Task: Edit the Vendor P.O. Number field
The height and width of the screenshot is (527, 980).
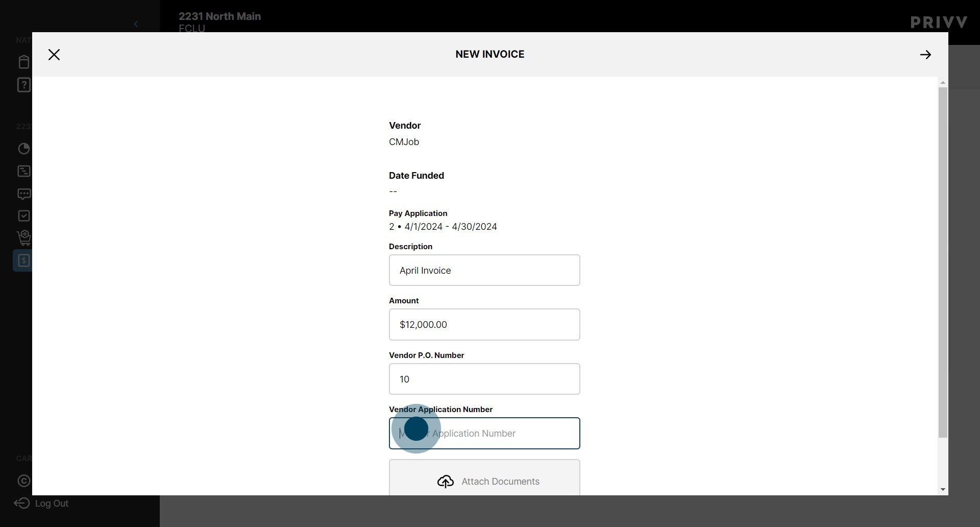Action: click(x=484, y=379)
